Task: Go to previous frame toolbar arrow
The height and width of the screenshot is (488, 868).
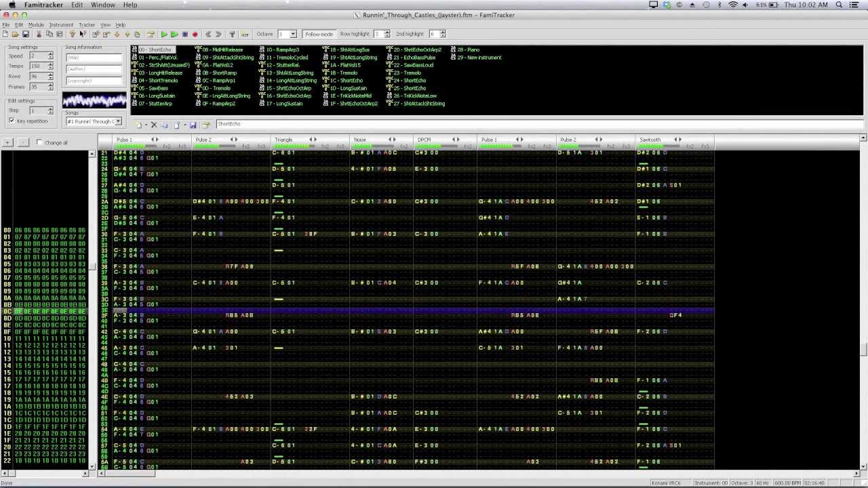Action: point(208,34)
